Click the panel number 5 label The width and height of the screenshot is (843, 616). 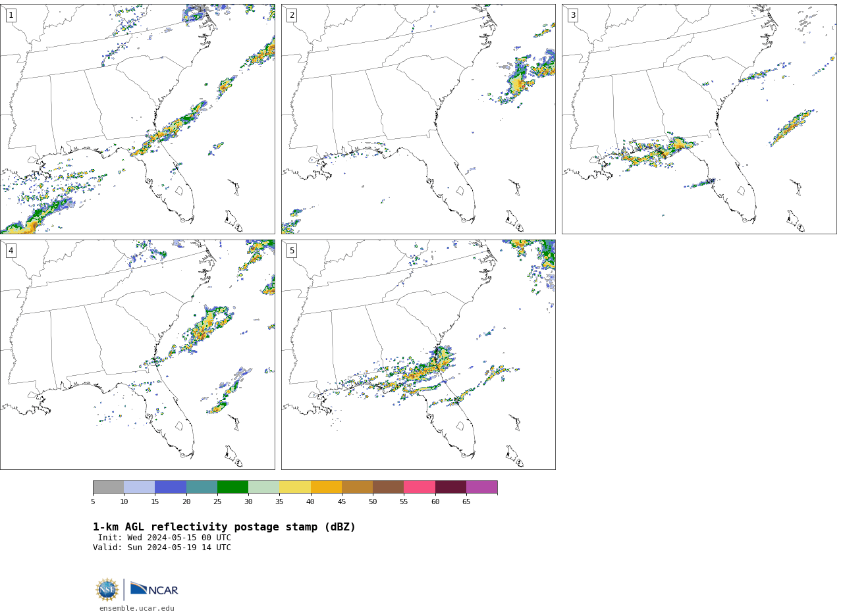point(292,251)
